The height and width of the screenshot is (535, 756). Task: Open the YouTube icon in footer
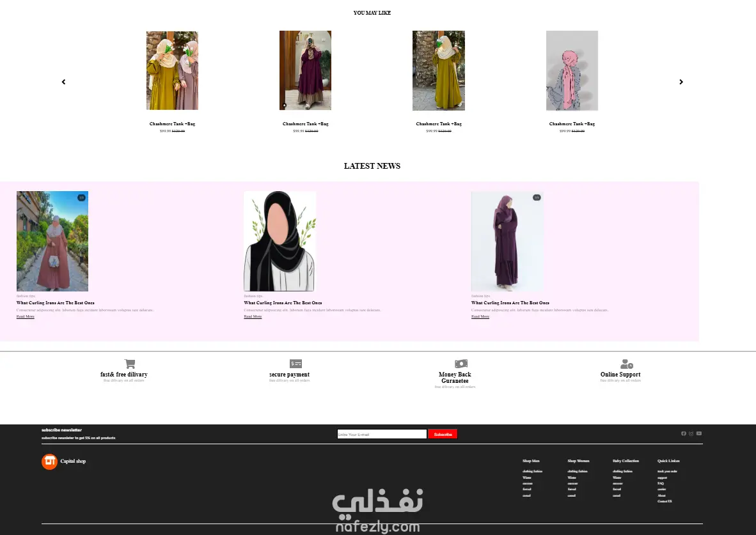[699, 433]
